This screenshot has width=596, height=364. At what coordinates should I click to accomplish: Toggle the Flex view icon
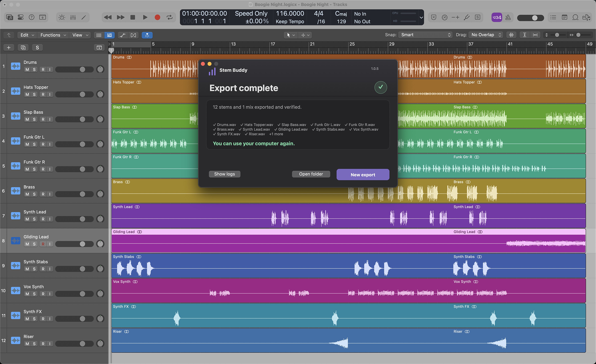point(133,35)
